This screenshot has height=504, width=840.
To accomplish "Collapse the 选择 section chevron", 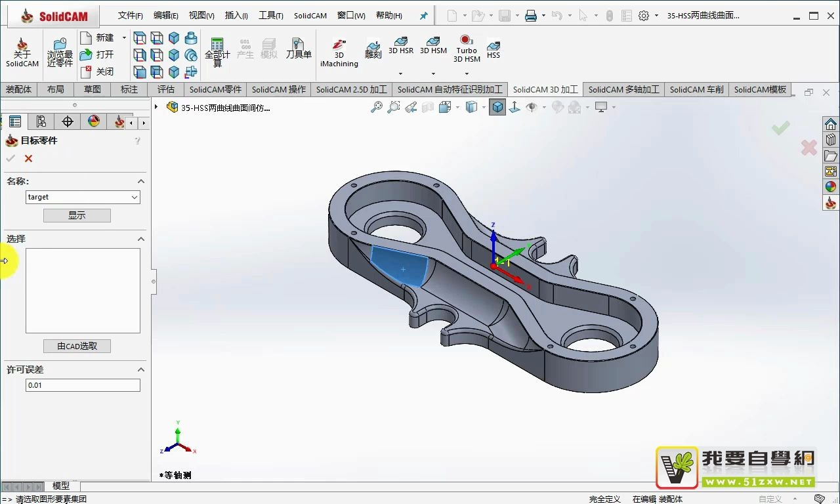I will 141,239.
